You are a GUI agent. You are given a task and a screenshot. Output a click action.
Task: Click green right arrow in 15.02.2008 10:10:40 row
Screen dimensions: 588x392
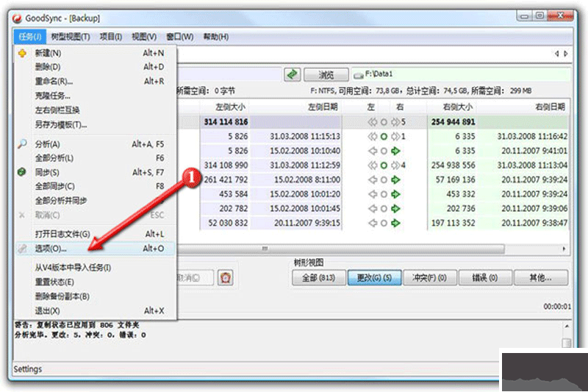pyautogui.click(x=395, y=152)
